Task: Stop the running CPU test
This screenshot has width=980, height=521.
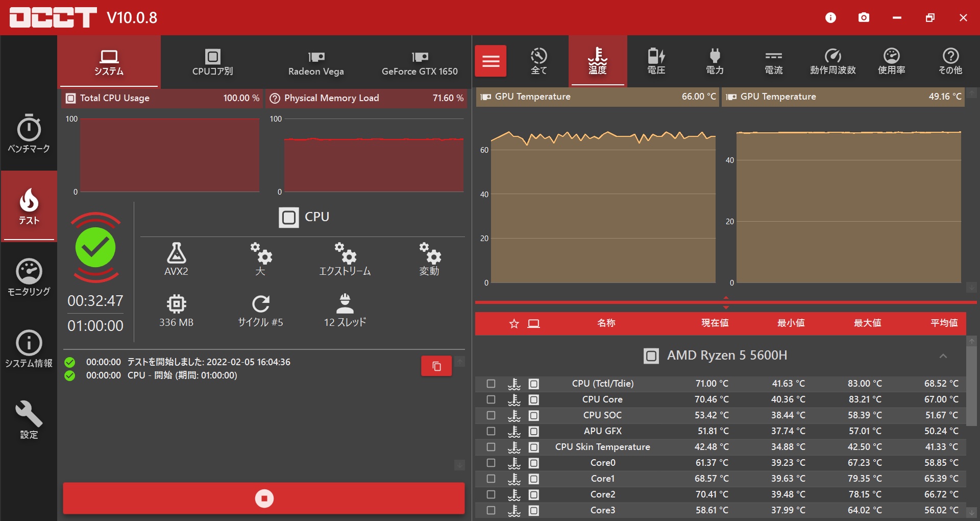Action: click(x=264, y=498)
